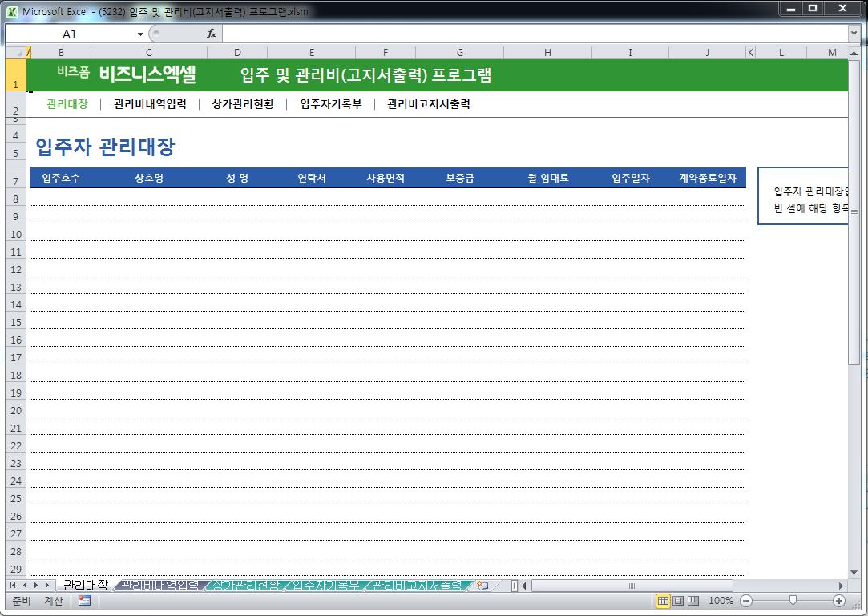The width and height of the screenshot is (868, 616).
Task: Switch to Page Layout view icon
Action: click(677, 601)
